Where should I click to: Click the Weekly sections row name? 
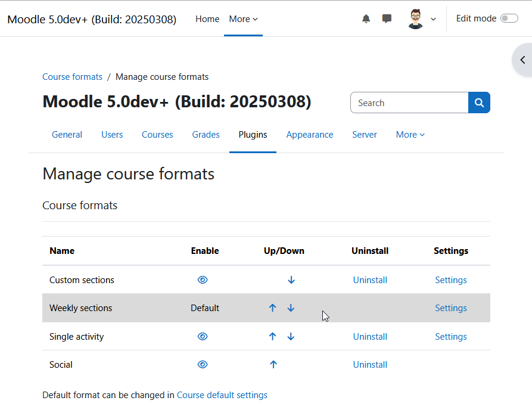[81, 308]
